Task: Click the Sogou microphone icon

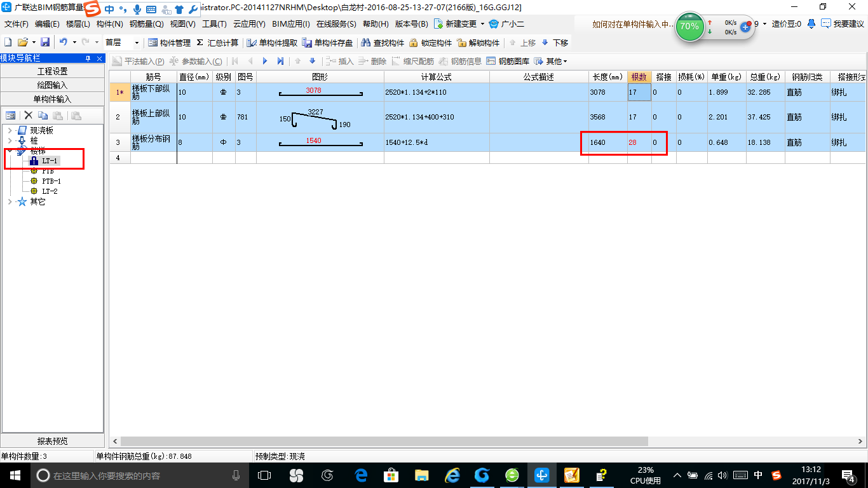Action: pyautogui.click(x=137, y=10)
